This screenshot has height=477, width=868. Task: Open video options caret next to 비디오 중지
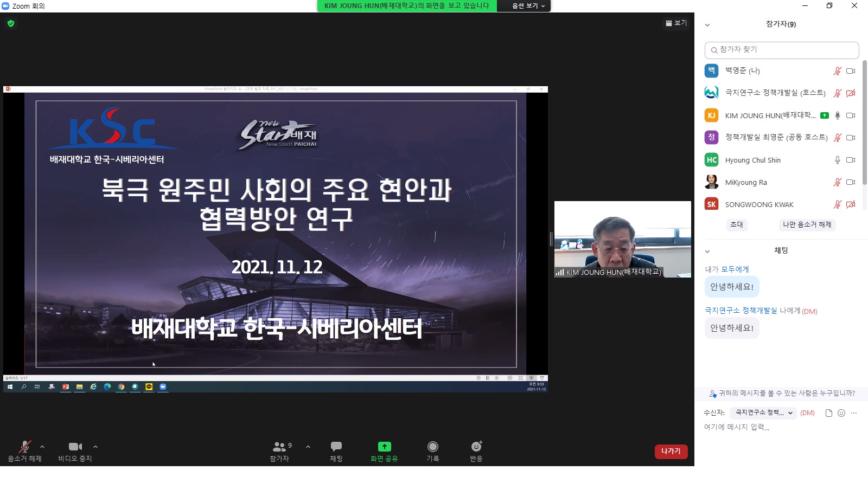pyautogui.click(x=95, y=447)
